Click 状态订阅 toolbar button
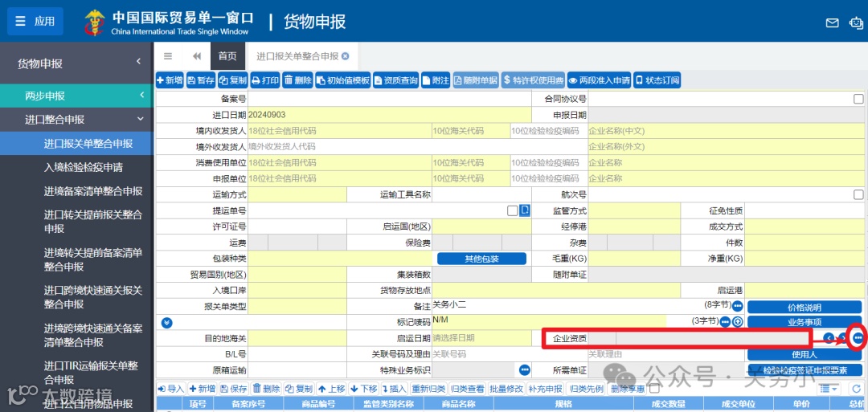Viewport: 868px width, 412px height. pyautogui.click(x=657, y=80)
